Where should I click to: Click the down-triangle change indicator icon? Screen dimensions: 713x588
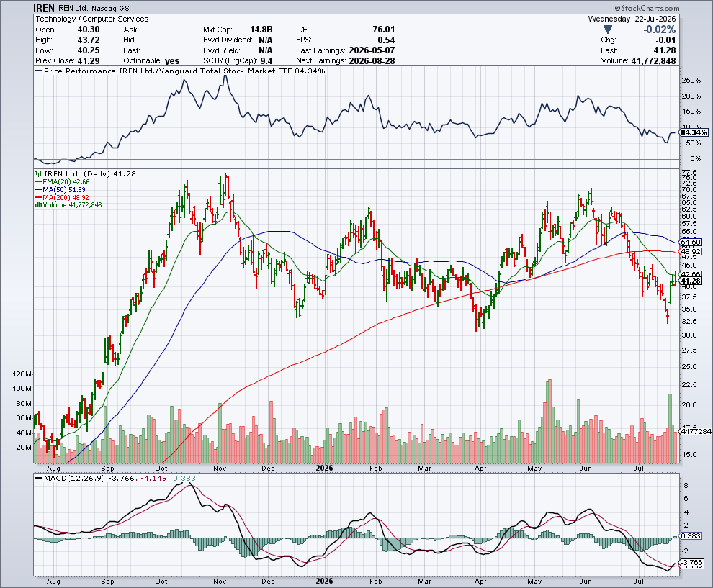(608, 30)
